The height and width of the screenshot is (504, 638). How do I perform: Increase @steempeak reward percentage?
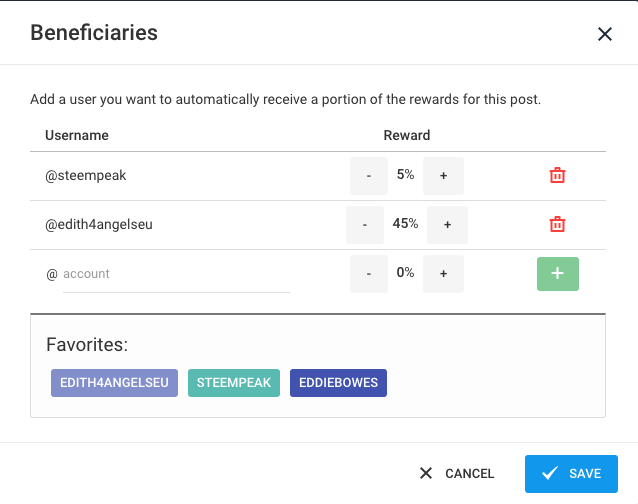click(443, 176)
